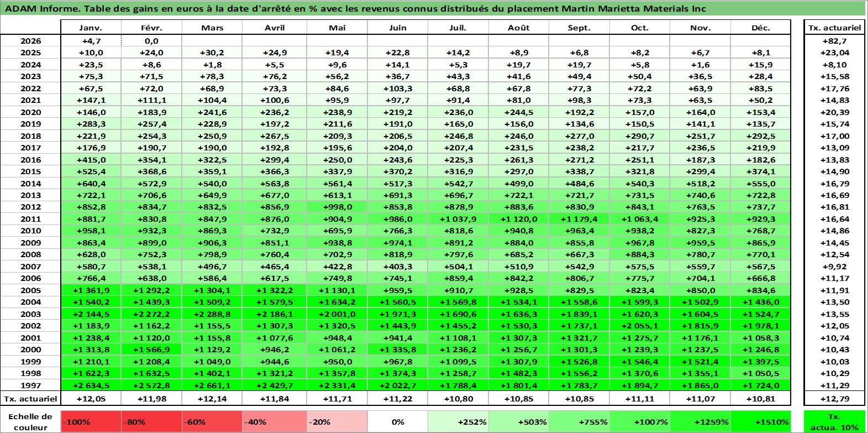Click the +503% color scale swatch
The image size is (868, 433).
[518, 421]
